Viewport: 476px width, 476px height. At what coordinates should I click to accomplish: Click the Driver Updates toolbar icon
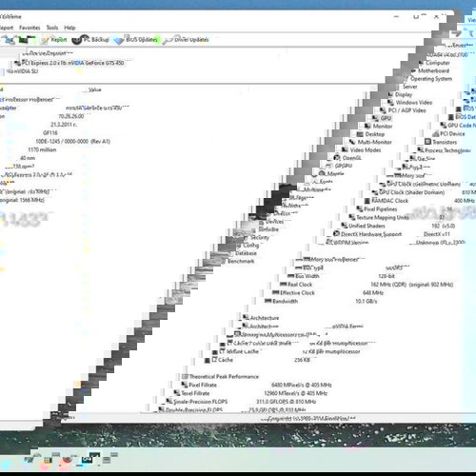[168, 40]
